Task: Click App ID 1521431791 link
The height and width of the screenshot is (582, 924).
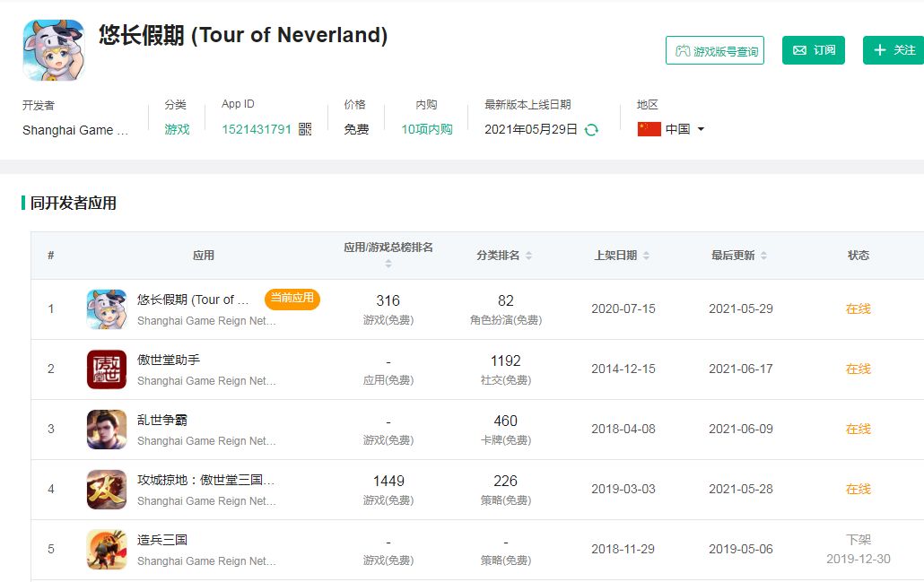Action: pos(257,129)
